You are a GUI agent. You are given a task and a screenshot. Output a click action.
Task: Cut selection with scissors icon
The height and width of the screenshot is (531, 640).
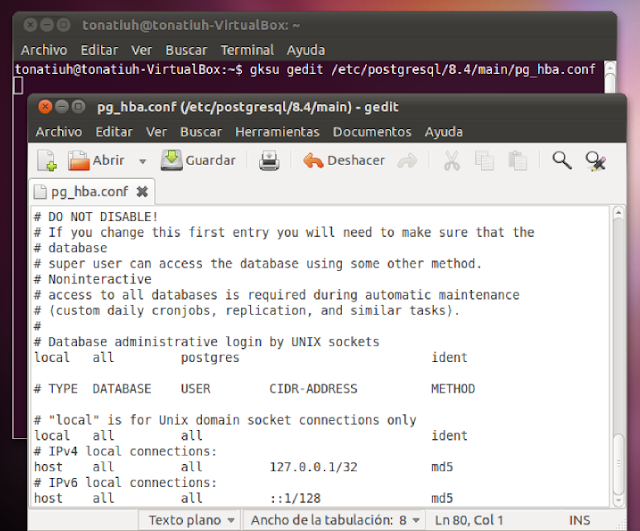[451, 160]
